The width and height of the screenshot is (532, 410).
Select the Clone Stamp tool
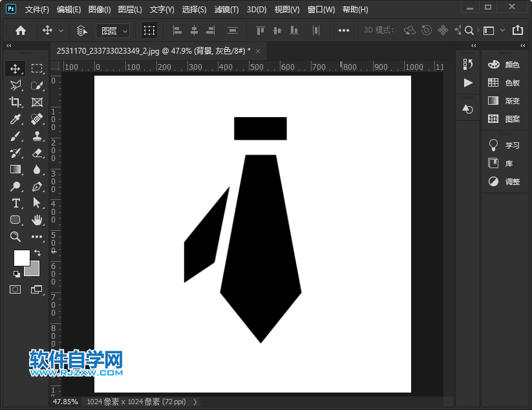(x=37, y=136)
